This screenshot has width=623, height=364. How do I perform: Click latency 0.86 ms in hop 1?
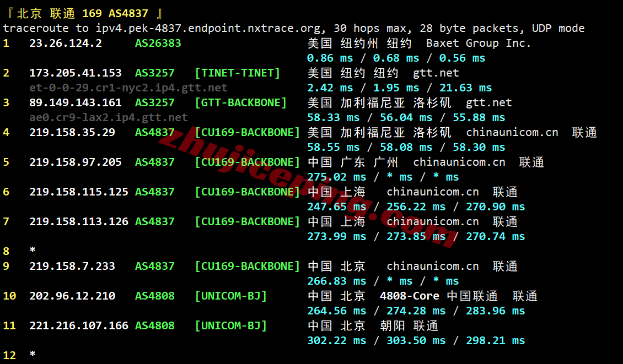coord(330,58)
